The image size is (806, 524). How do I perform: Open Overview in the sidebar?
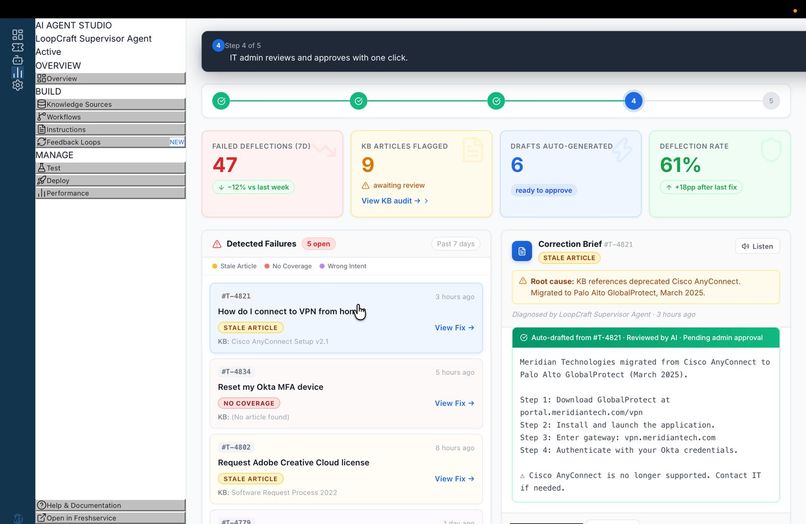pyautogui.click(x=111, y=78)
